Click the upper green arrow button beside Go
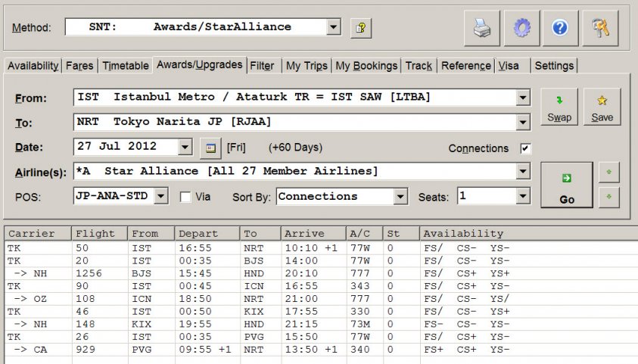The width and height of the screenshot is (638, 364). [x=608, y=173]
